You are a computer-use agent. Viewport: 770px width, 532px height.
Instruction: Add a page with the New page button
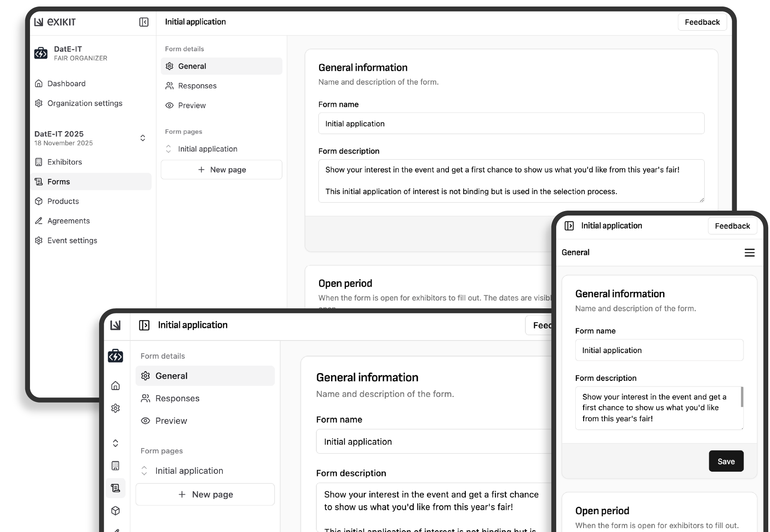[x=221, y=169]
